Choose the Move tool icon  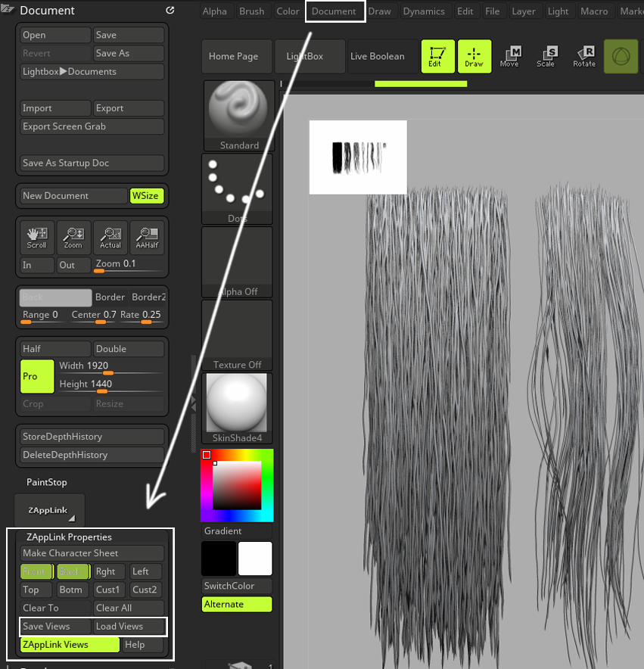click(x=510, y=56)
